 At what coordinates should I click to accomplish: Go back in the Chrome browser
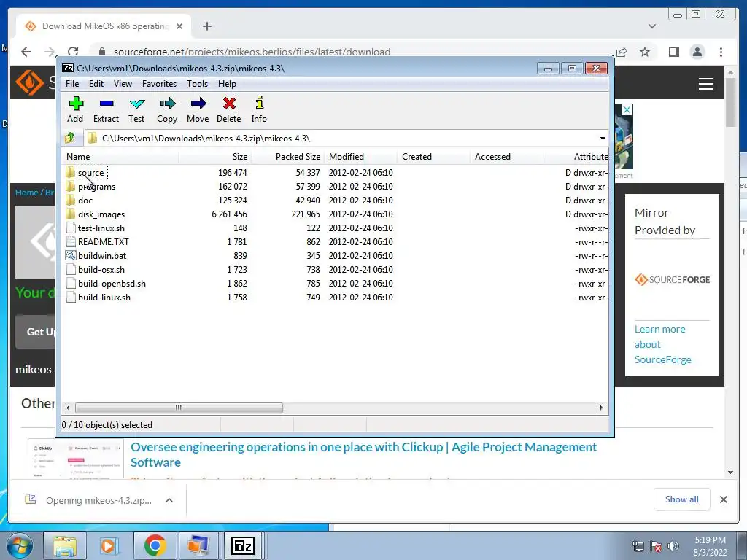click(26, 52)
